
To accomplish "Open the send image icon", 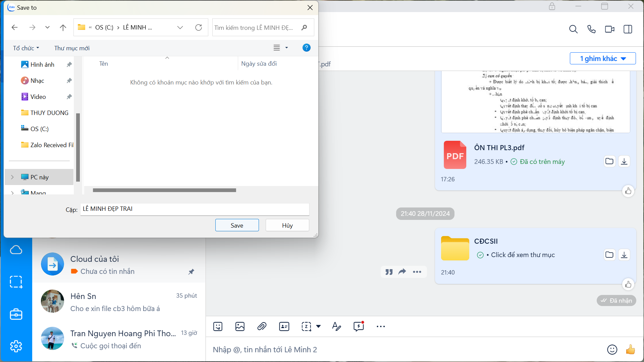I will (x=240, y=326).
